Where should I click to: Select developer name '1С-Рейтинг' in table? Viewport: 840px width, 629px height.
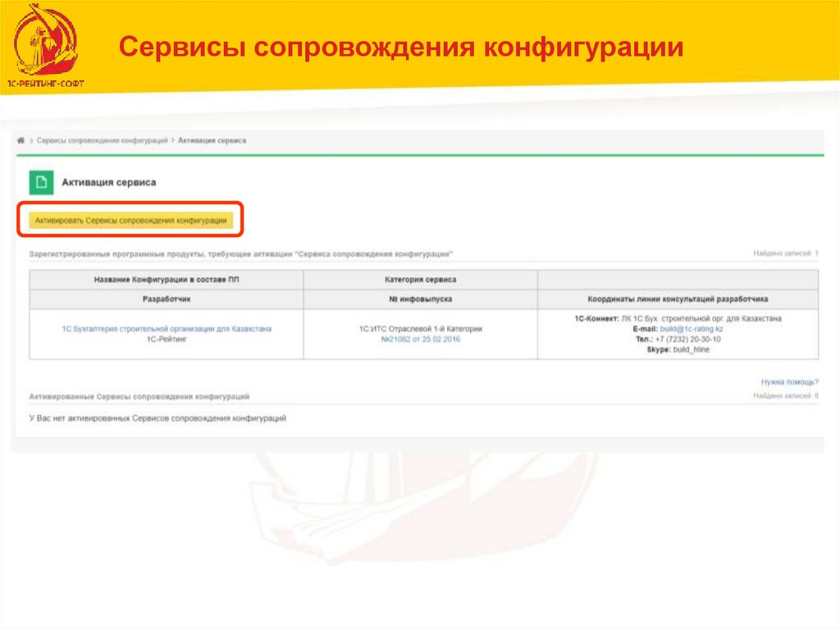click(x=167, y=340)
